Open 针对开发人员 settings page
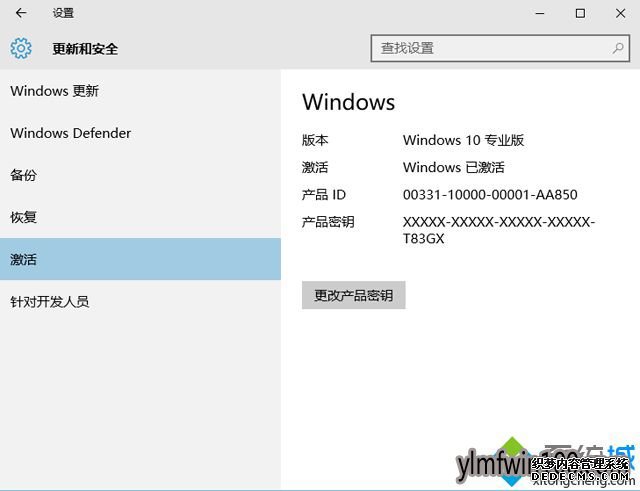 pos(140,302)
